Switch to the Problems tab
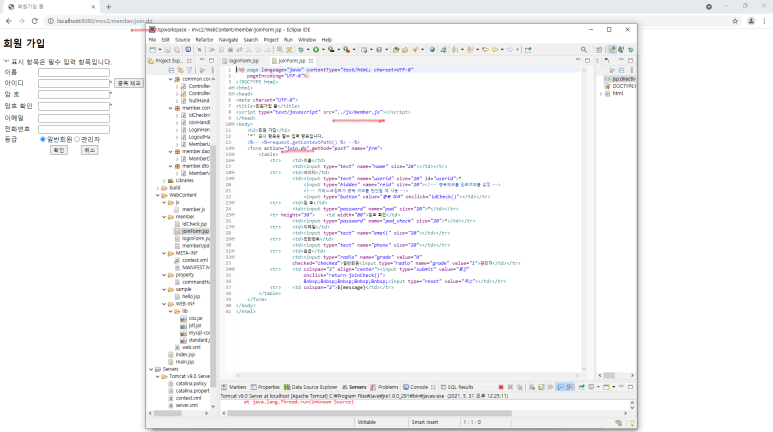This screenshot has width=773, height=432. (385, 387)
